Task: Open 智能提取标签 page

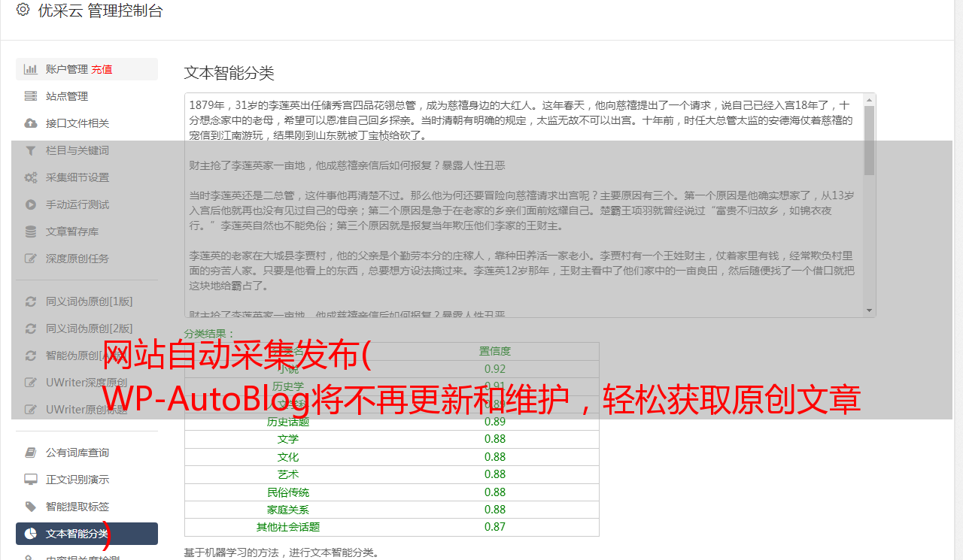Action: [x=87, y=507]
